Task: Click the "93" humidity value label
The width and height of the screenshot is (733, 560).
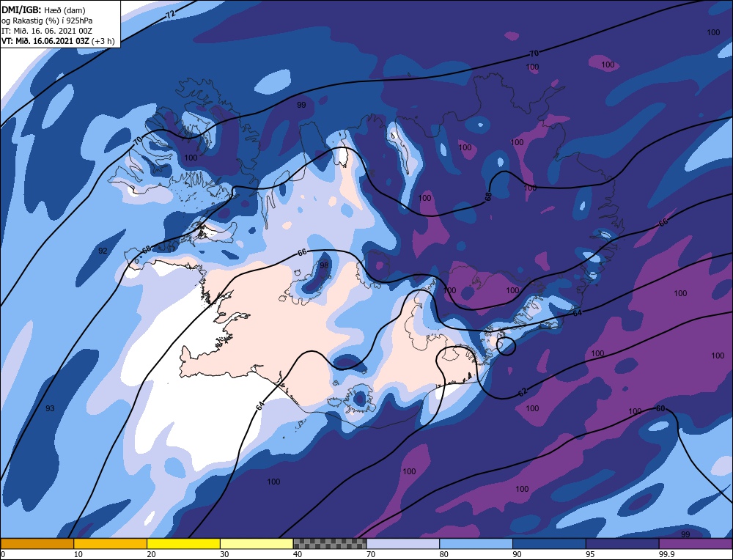Action: (50, 408)
